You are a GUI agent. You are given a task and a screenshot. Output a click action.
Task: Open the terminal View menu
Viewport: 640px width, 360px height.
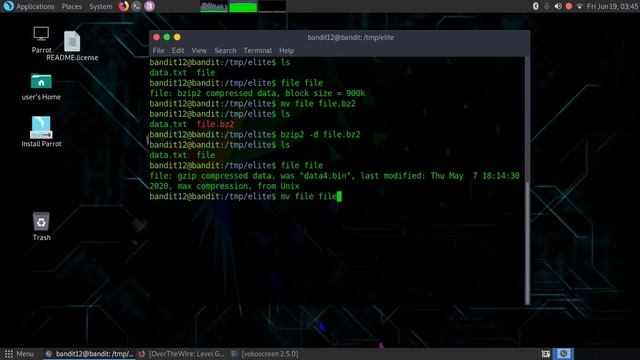pos(199,51)
